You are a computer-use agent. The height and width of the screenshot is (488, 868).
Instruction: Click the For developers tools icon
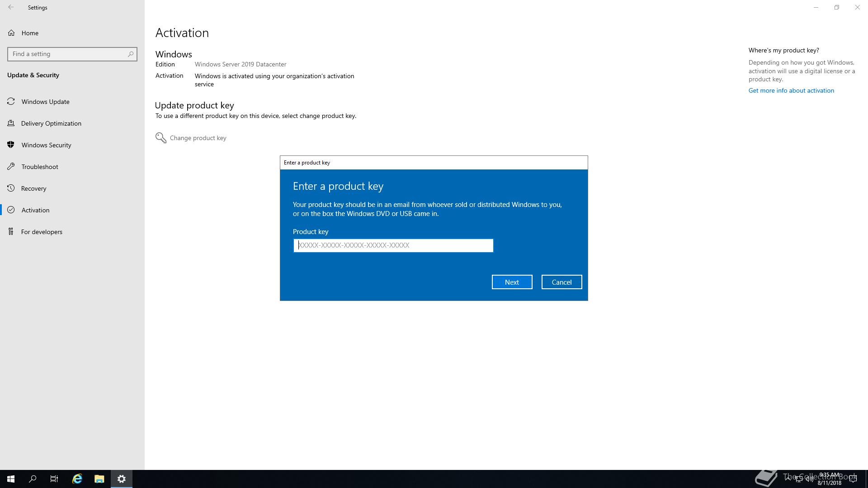[x=11, y=232]
